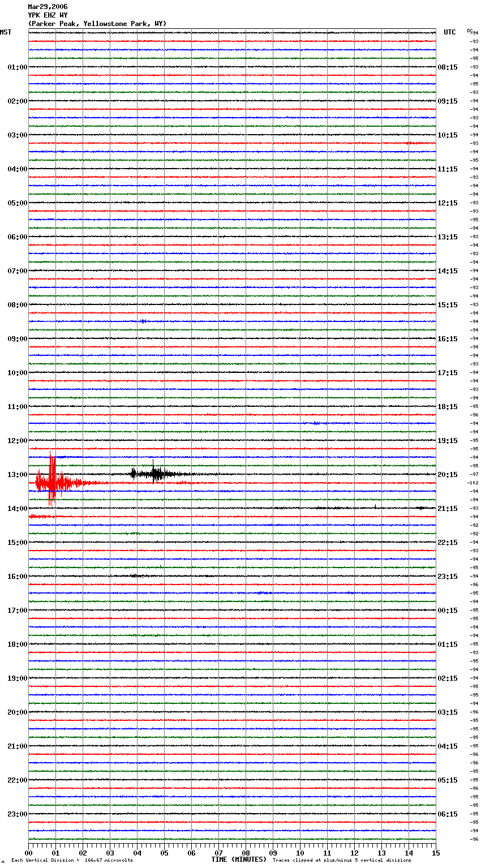The width and height of the screenshot is (481, 868).
Task: Click minute 15 on the bottom axis
Action: pyautogui.click(x=435, y=853)
